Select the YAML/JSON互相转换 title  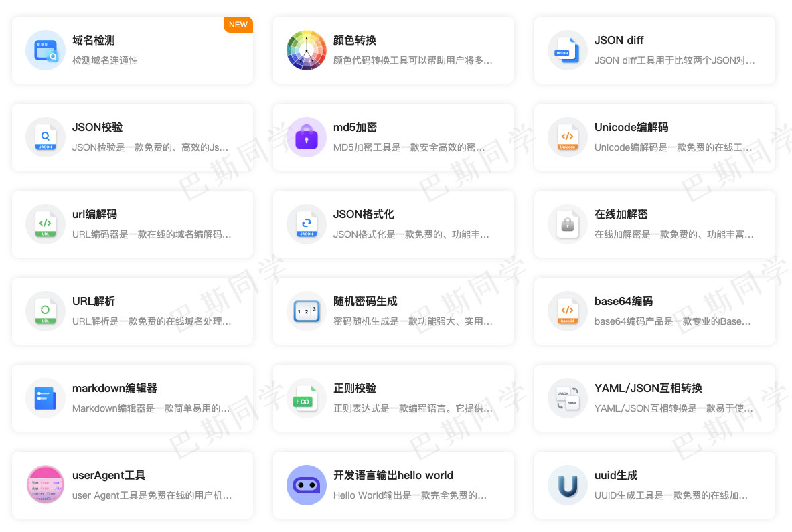coord(648,388)
